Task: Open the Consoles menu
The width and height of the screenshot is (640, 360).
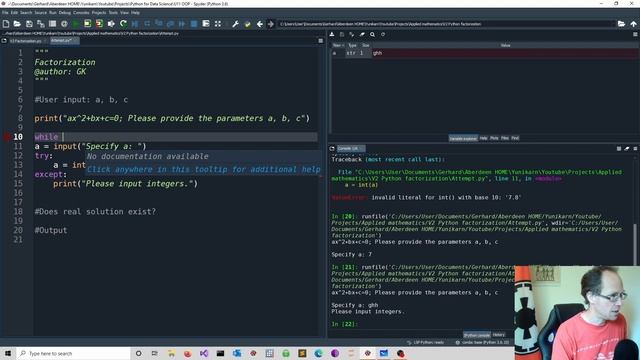Action: click(x=81, y=13)
